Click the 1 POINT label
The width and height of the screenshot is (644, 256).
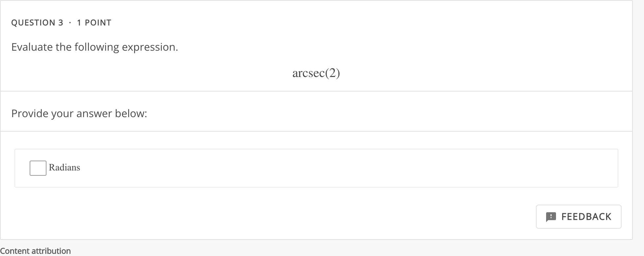click(x=94, y=22)
